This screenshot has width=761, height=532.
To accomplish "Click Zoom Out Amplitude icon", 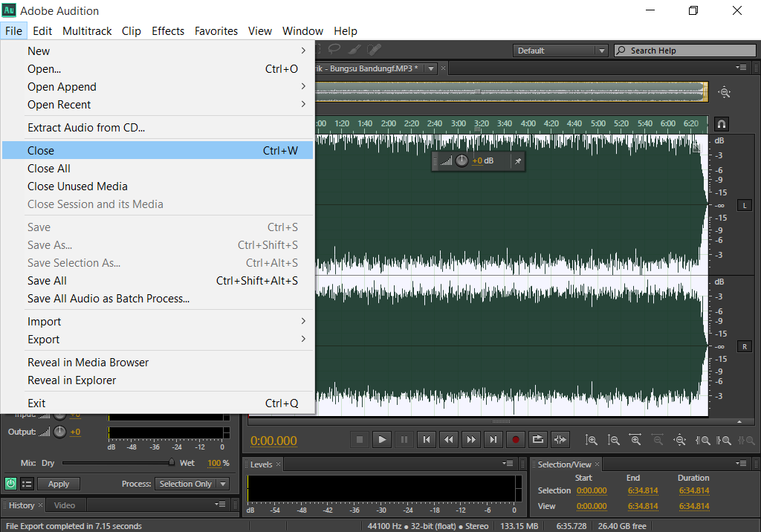I will (613, 441).
